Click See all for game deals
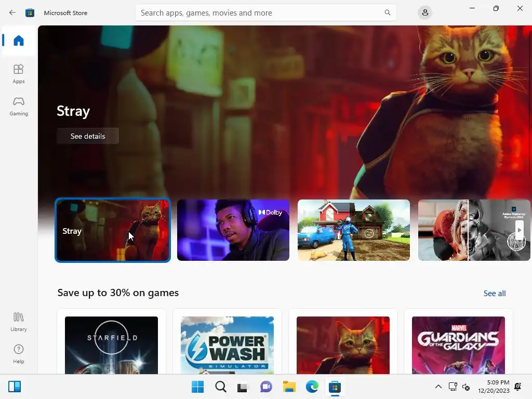 495,294
